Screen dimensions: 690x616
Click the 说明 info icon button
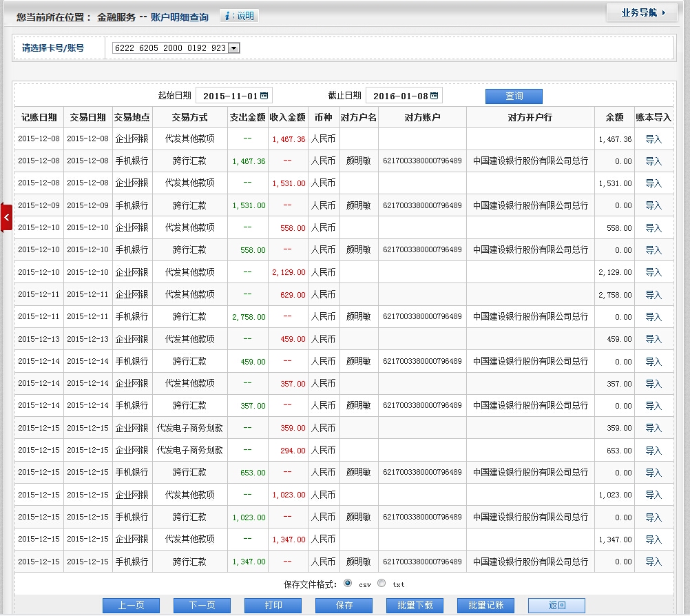click(239, 16)
